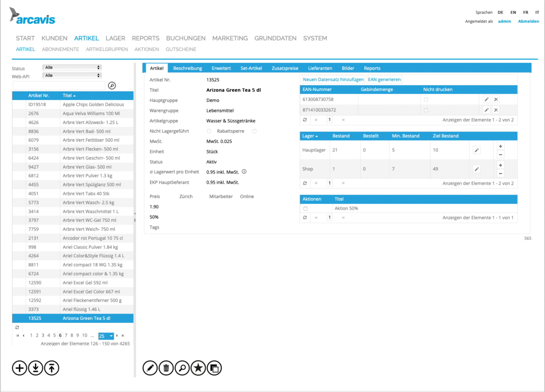
Task: Click the article search input field
Action: (59, 85)
